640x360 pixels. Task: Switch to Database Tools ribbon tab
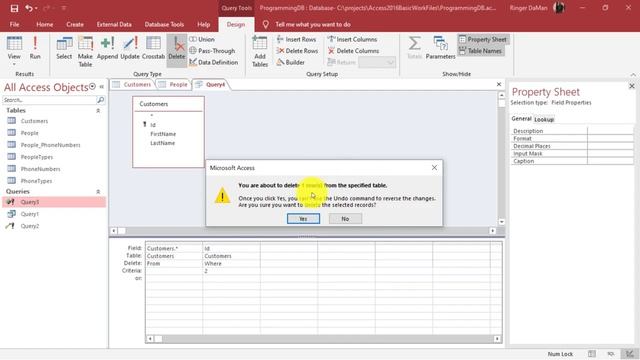tap(164, 24)
